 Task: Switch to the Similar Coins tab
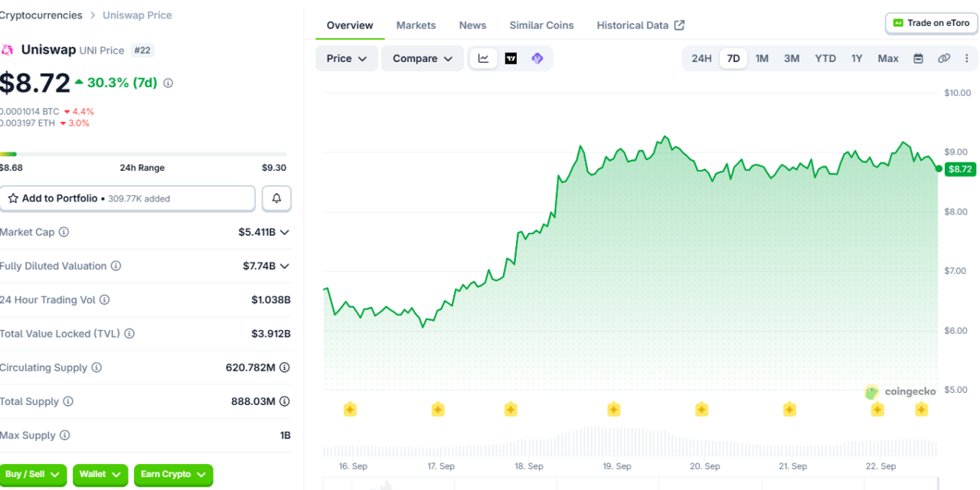(x=541, y=25)
